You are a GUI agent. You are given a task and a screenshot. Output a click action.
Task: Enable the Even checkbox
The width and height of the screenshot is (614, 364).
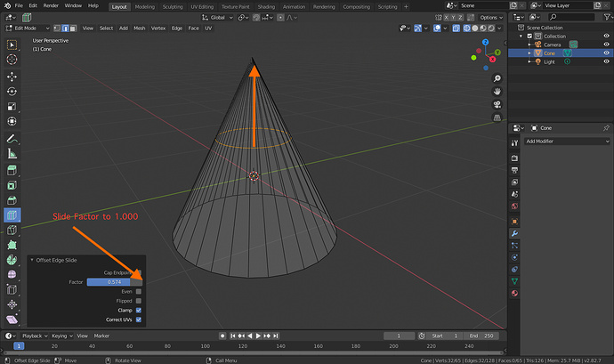point(139,292)
